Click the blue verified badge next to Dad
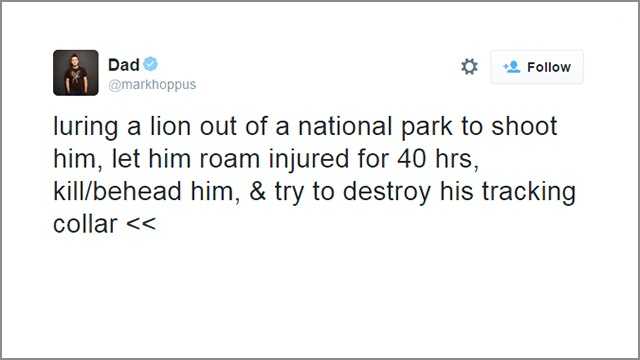Screen dimensions: 640x360 tap(151, 64)
